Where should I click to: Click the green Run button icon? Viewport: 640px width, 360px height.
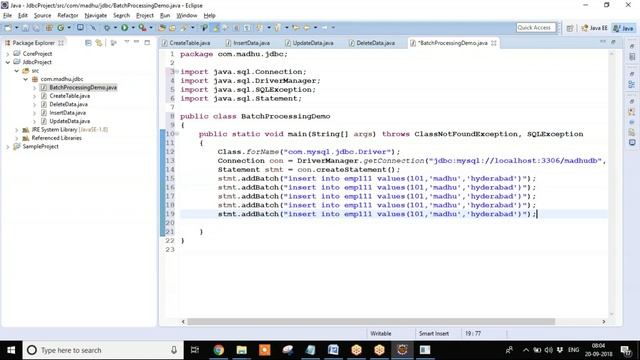pyautogui.click(x=124, y=28)
